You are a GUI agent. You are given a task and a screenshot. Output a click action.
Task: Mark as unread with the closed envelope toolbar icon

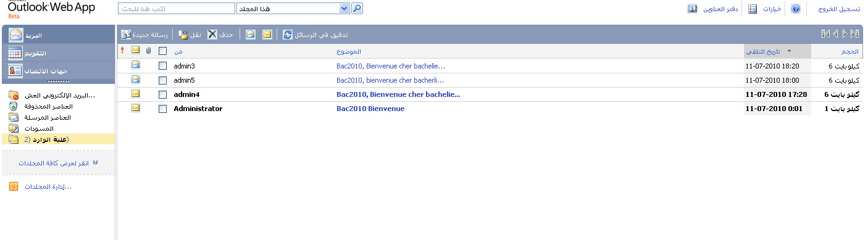pos(267,35)
